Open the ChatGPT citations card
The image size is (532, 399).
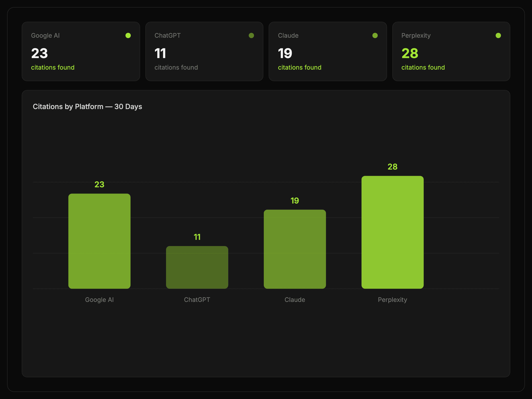click(x=204, y=51)
